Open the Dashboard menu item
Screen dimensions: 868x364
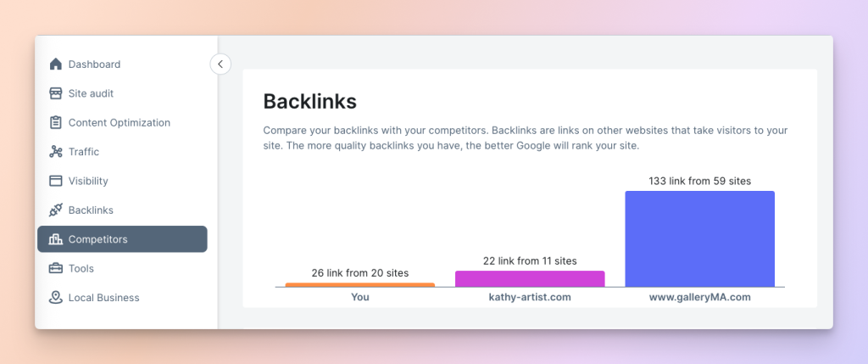click(x=94, y=64)
